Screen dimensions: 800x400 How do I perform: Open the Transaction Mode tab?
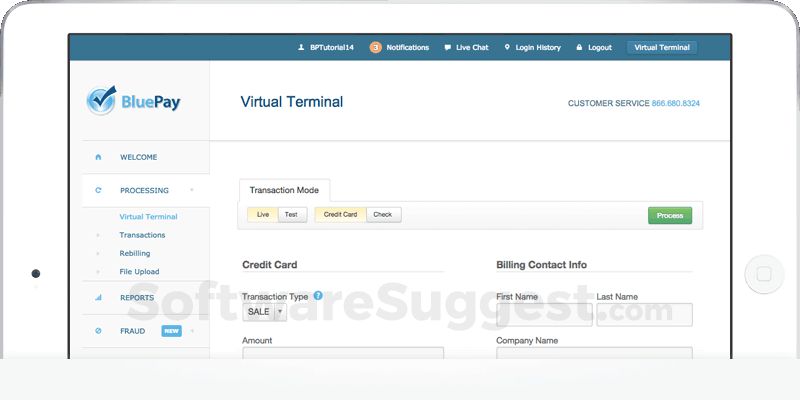(x=284, y=190)
